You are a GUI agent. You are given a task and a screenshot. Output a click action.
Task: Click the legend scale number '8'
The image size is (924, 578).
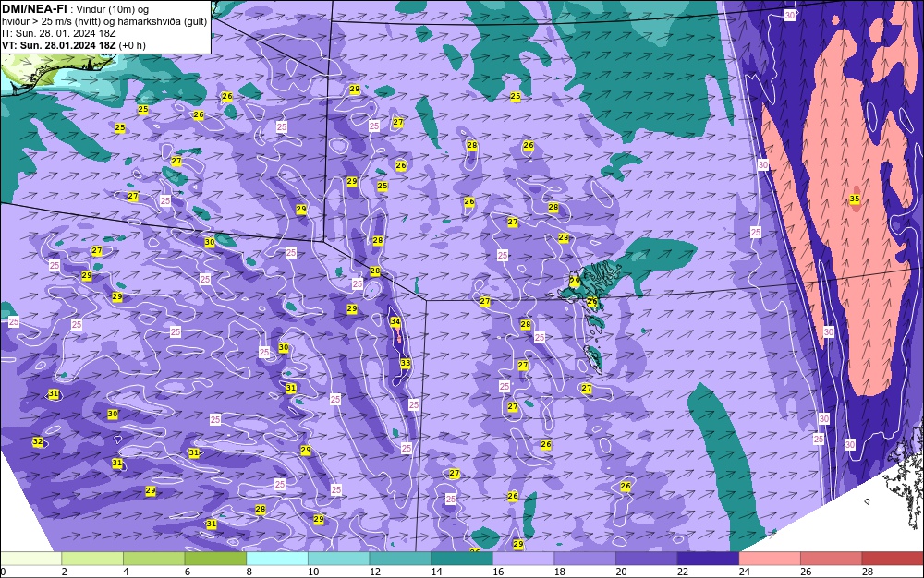click(x=249, y=572)
